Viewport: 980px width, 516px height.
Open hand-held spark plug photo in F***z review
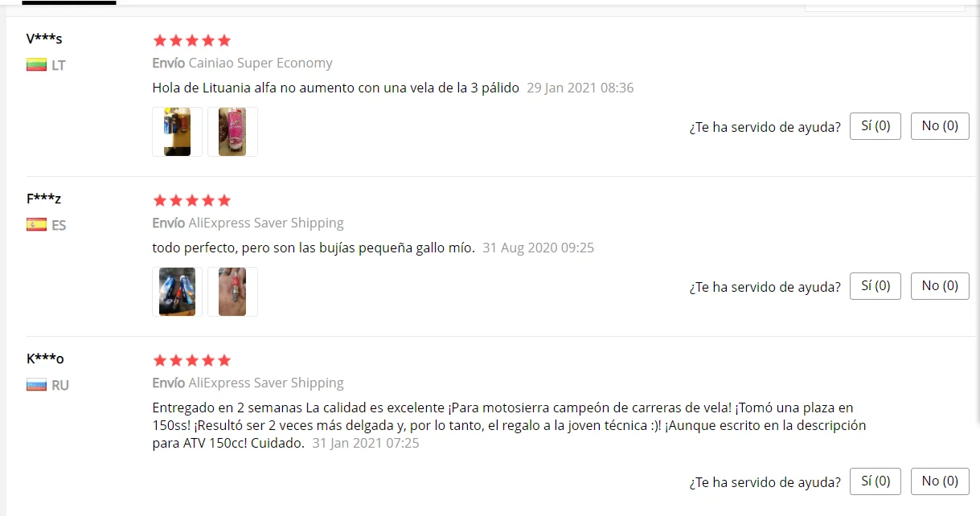click(232, 292)
